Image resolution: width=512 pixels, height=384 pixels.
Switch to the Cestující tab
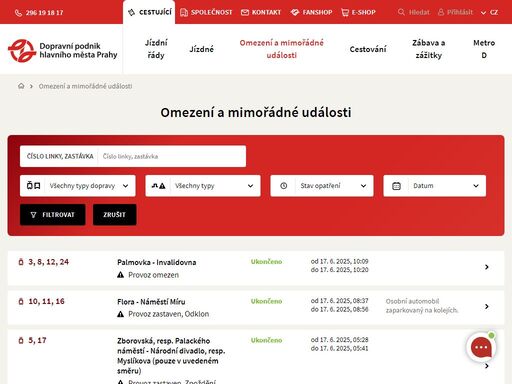[149, 12]
